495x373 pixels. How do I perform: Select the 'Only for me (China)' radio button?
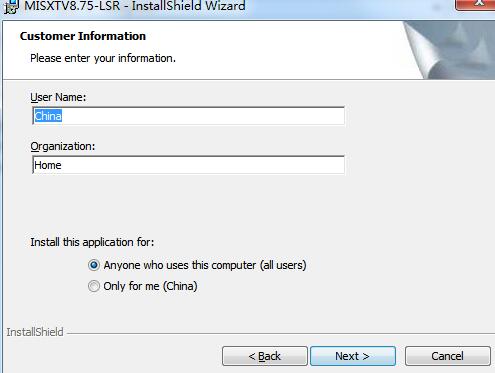[94, 286]
